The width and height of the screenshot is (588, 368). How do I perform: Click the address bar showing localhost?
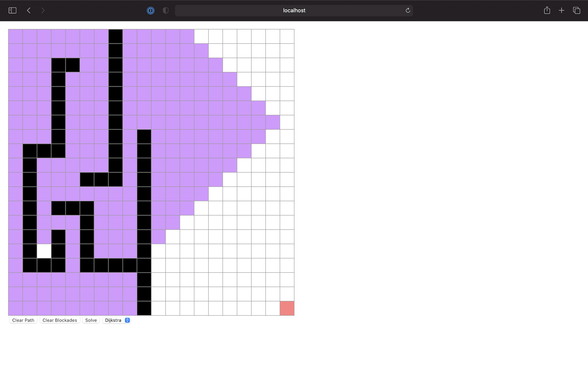coord(294,10)
